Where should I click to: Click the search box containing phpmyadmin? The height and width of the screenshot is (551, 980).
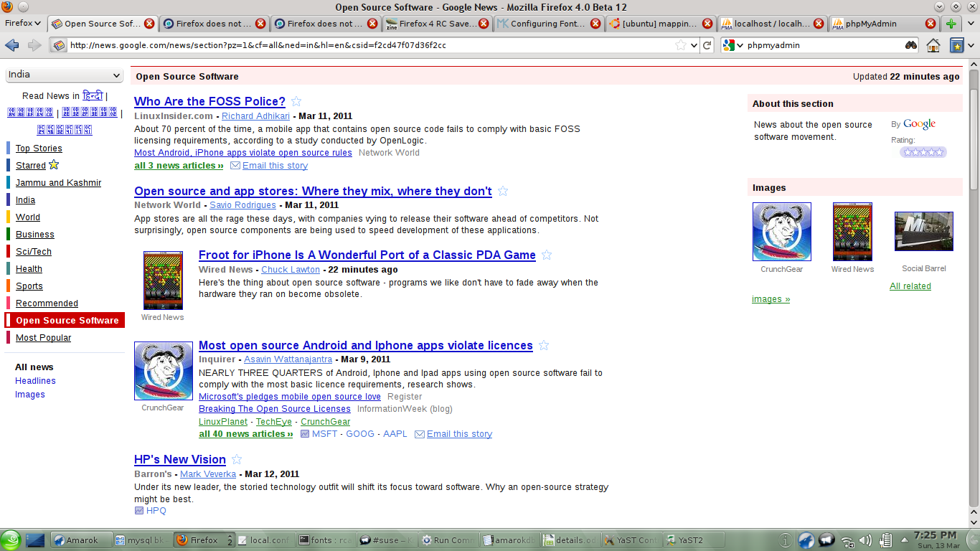click(x=824, y=45)
